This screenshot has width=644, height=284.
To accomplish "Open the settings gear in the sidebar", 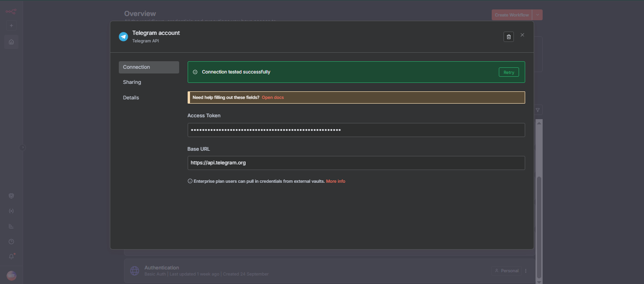I will 11,195.
